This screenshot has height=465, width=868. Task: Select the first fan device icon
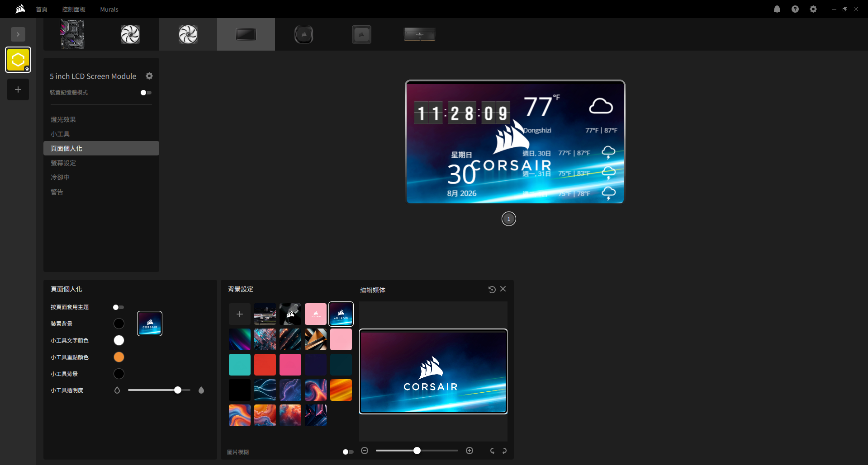(130, 34)
